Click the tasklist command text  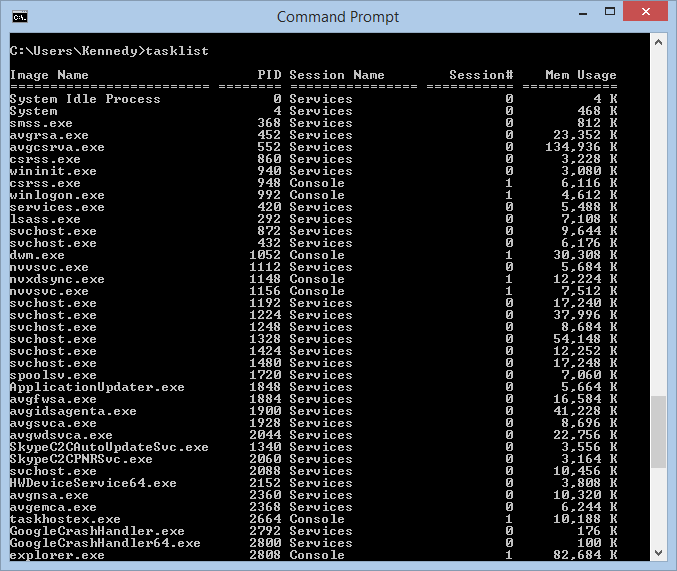(177, 51)
